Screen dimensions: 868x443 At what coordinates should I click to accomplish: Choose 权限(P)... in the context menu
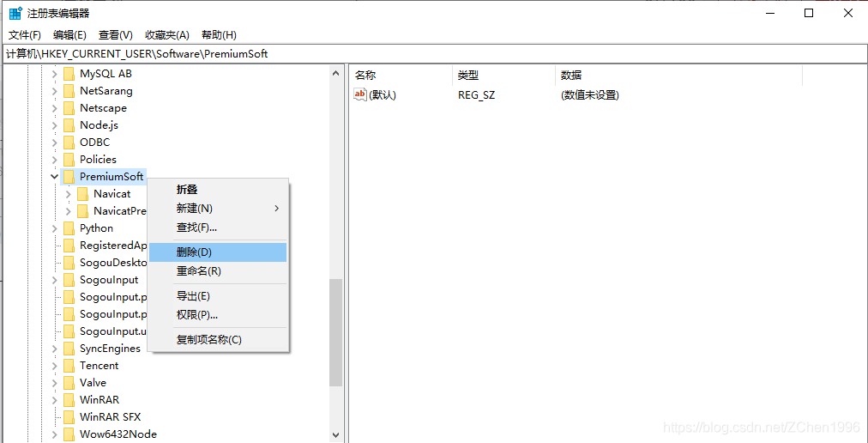(218, 315)
